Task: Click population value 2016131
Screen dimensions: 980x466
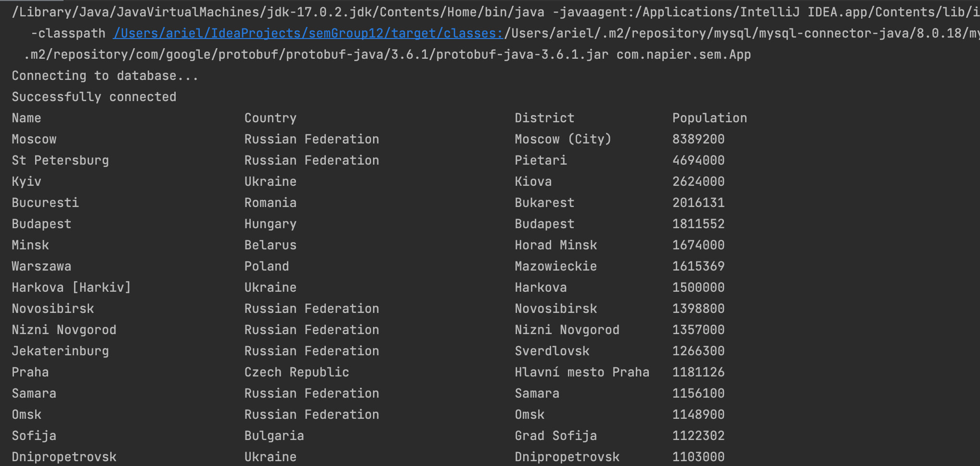Action: pos(698,203)
